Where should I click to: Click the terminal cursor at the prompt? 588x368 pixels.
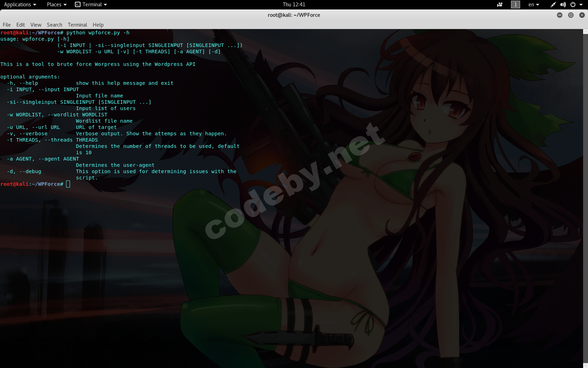coord(68,184)
